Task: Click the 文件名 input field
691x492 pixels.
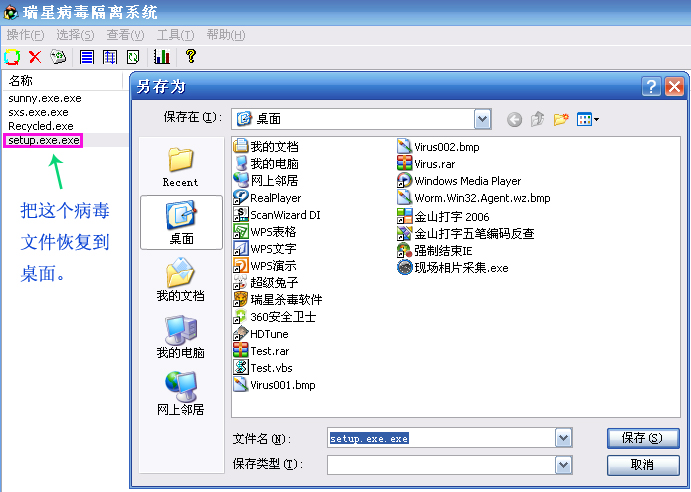Action: [442, 438]
